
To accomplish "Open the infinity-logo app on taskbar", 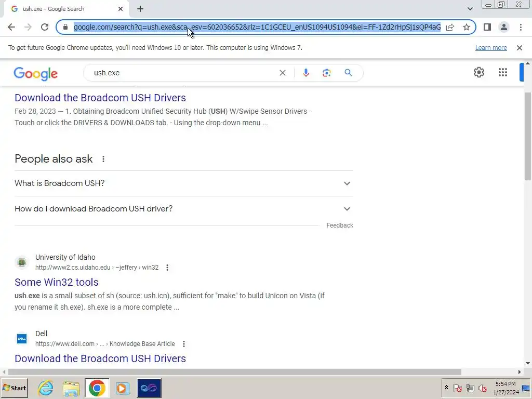I will point(149,388).
